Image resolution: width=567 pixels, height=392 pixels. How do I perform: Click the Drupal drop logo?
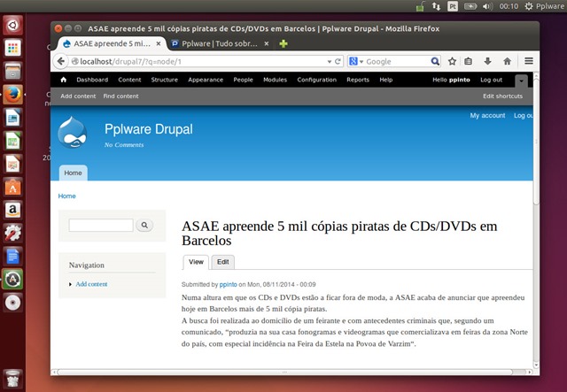pyautogui.click(x=73, y=132)
